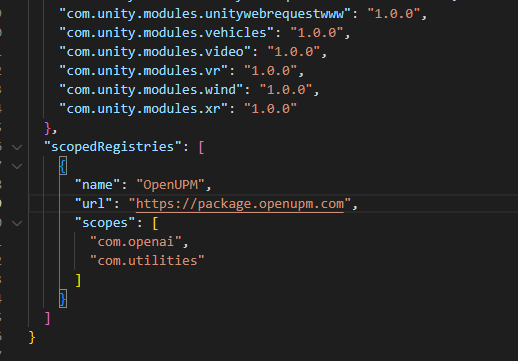Click the highlighted opening blue curly brace
The image size is (518, 361).
(x=63, y=166)
